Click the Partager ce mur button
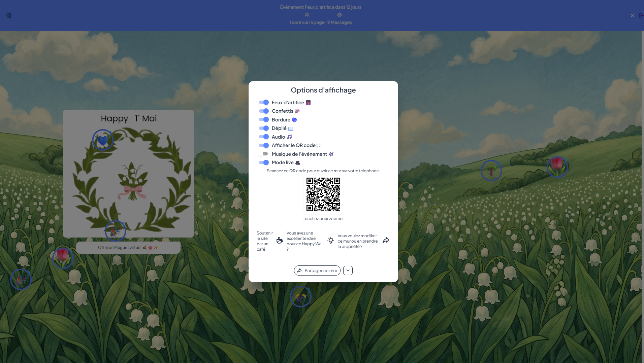Viewport: 644px width, 363px height. [x=317, y=270]
